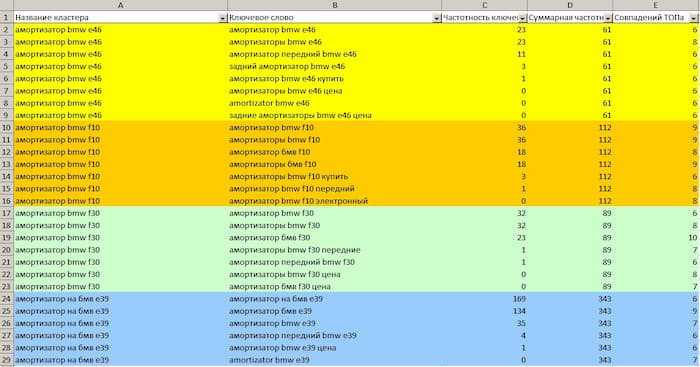700x367 pixels.
Task: Select cell амортизаторы bmw e46 цена
Action: click(x=334, y=91)
